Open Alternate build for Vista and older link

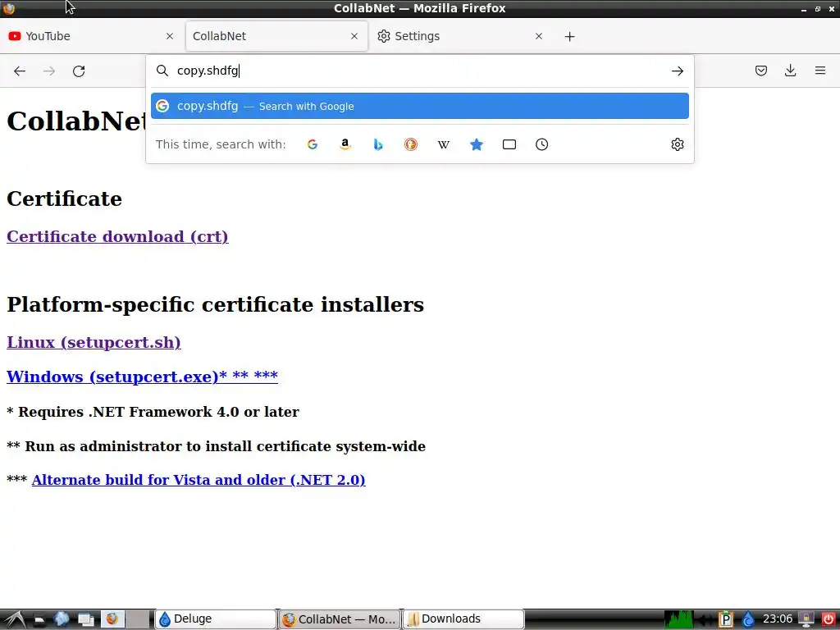[x=199, y=480]
